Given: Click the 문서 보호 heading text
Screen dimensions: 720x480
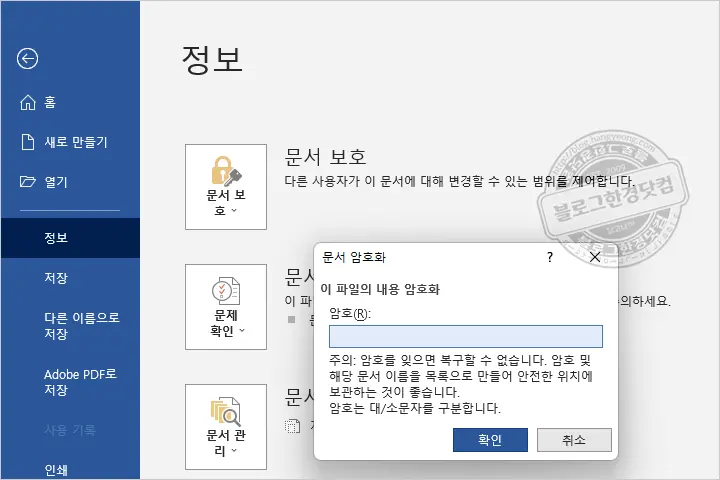Looking at the screenshot, I should [x=325, y=157].
